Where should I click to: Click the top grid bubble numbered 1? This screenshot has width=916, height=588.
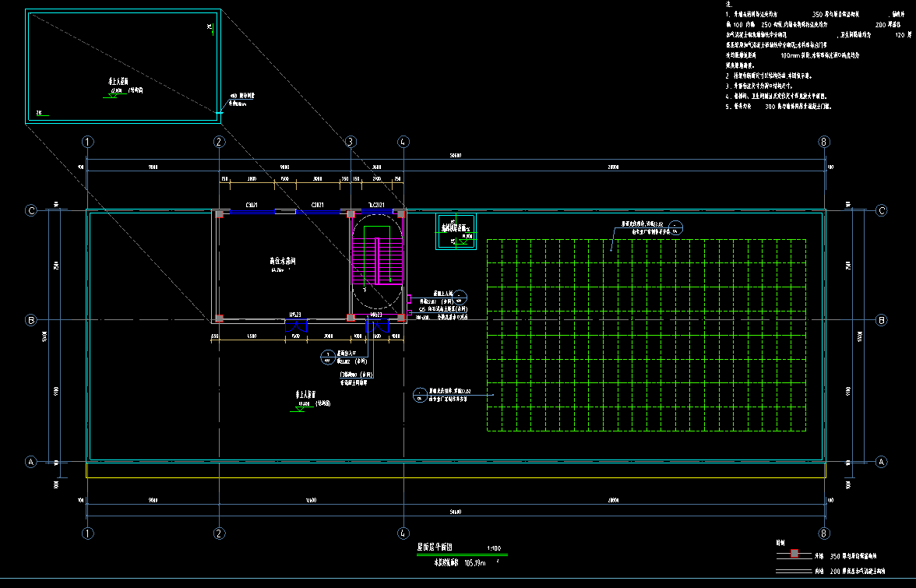tap(88, 142)
